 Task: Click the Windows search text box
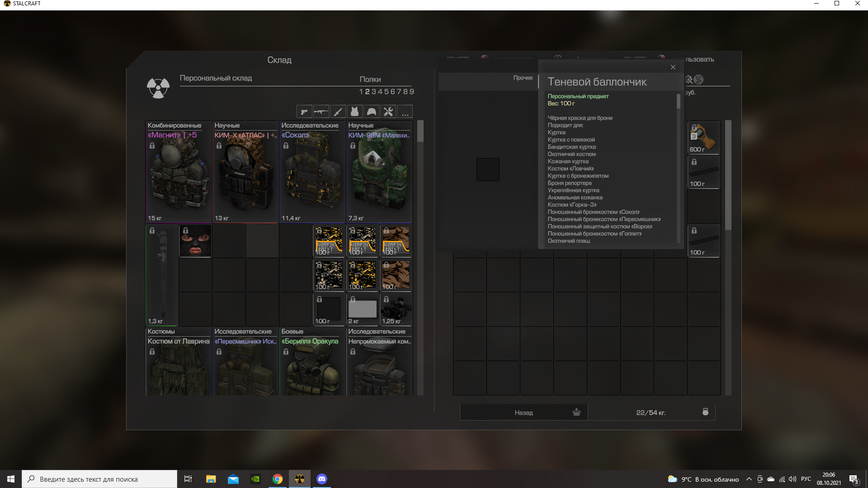pos(99,479)
